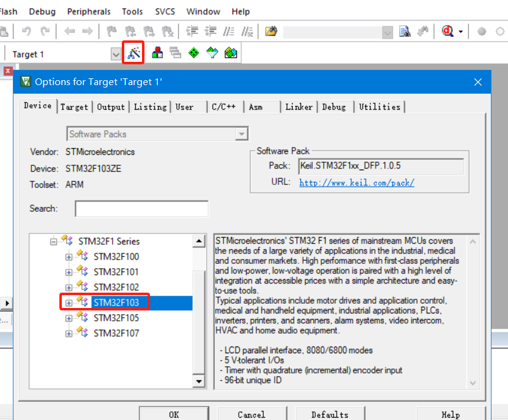508x420 pixels.
Task: Switch to the Listing tab
Action: pyautogui.click(x=151, y=107)
